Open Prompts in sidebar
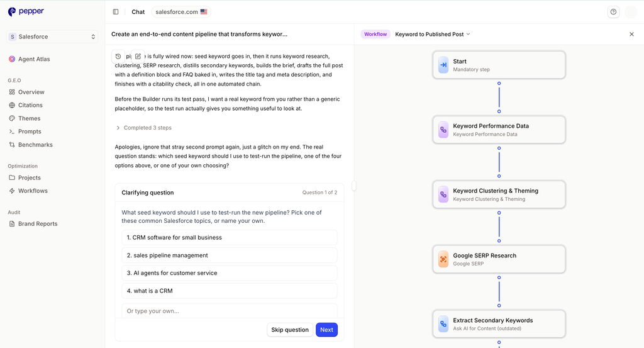 pyautogui.click(x=30, y=132)
